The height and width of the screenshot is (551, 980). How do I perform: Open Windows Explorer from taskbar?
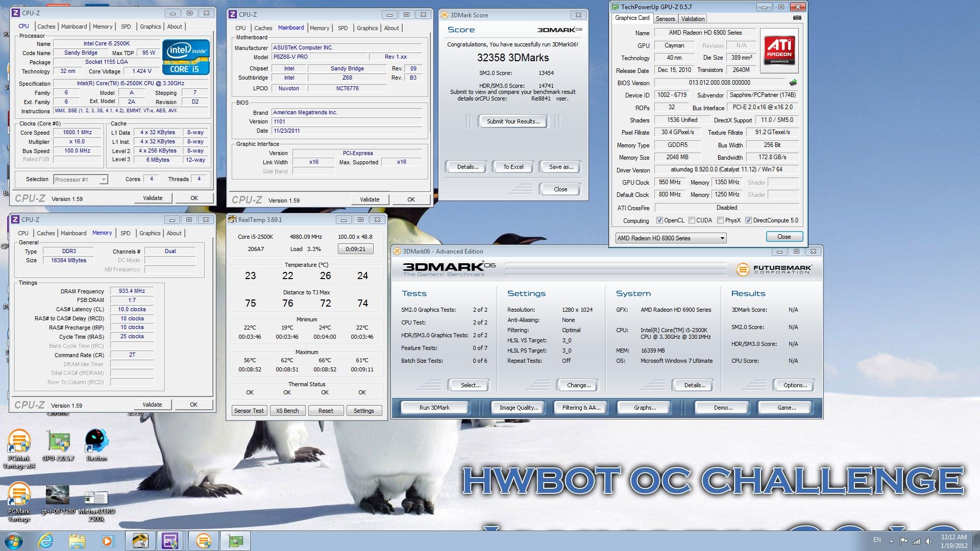click(77, 541)
